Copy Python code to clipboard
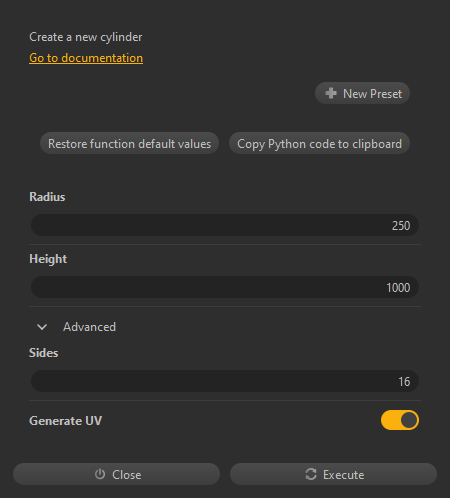Image resolution: width=450 pixels, height=498 pixels. pyautogui.click(x=319, y=143)
